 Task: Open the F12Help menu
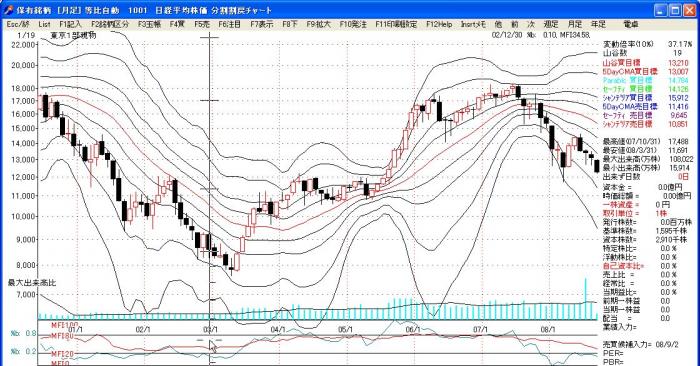point(439,24)
